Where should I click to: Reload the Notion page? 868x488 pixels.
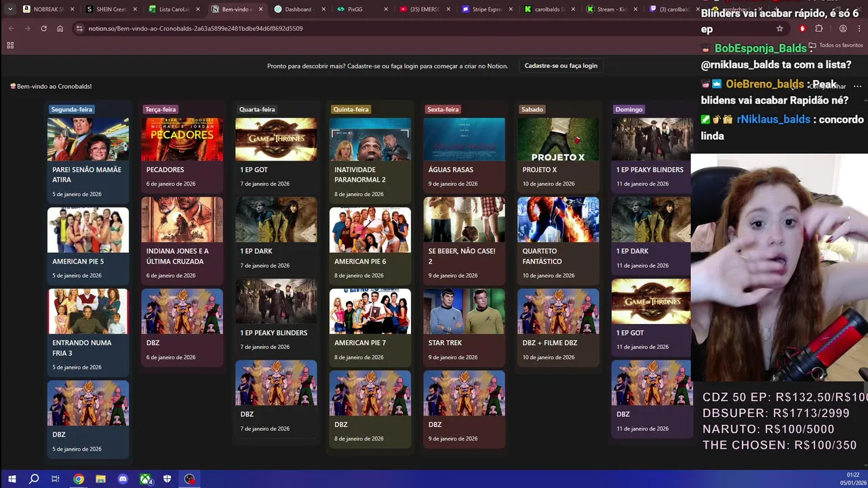43,28
